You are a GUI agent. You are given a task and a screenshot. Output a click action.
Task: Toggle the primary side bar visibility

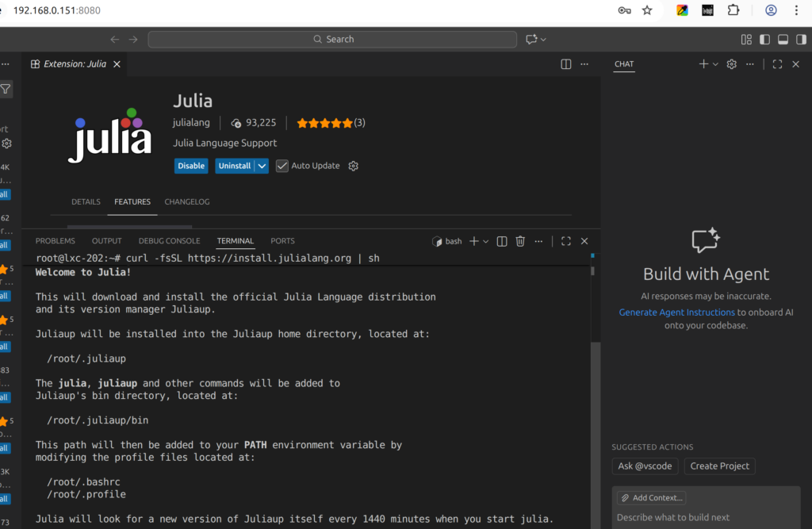click(x=764, y=40)
